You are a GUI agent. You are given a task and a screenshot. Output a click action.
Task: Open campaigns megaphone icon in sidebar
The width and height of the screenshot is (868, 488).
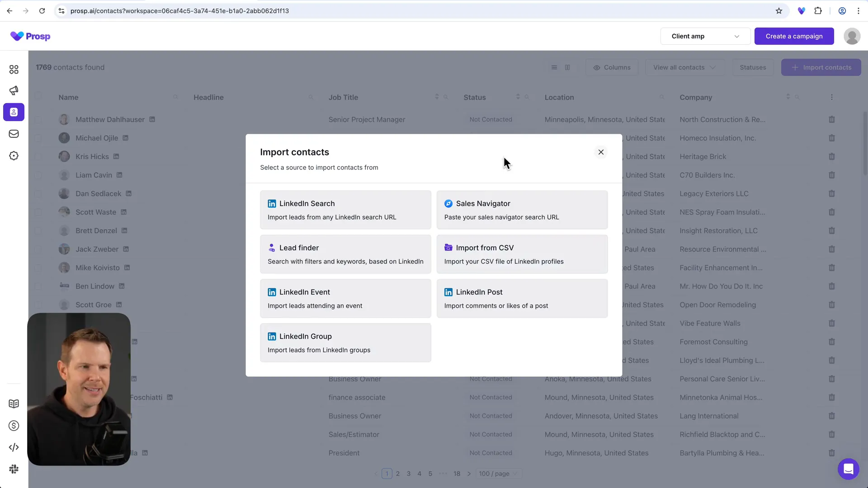(14, 90)
